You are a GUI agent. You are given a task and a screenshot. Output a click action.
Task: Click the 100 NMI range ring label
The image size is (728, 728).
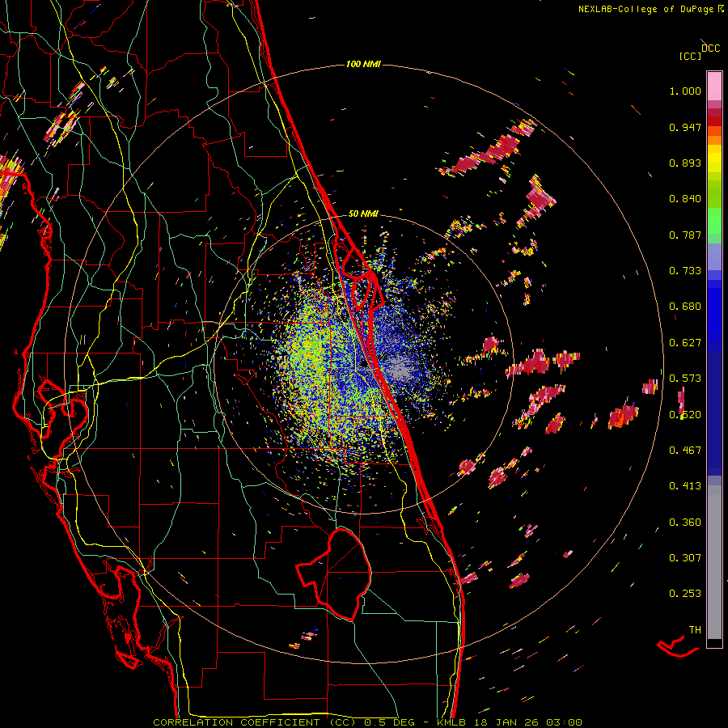coord(363,64)
